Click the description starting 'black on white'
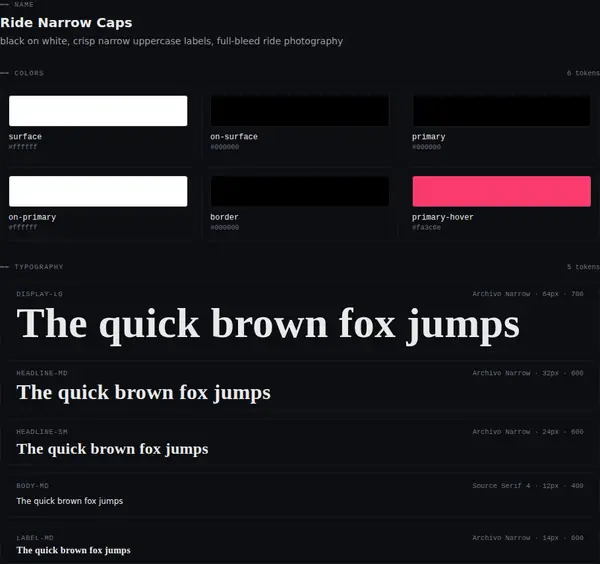Screen dimensions: 600x564 [x=171, y=41]
